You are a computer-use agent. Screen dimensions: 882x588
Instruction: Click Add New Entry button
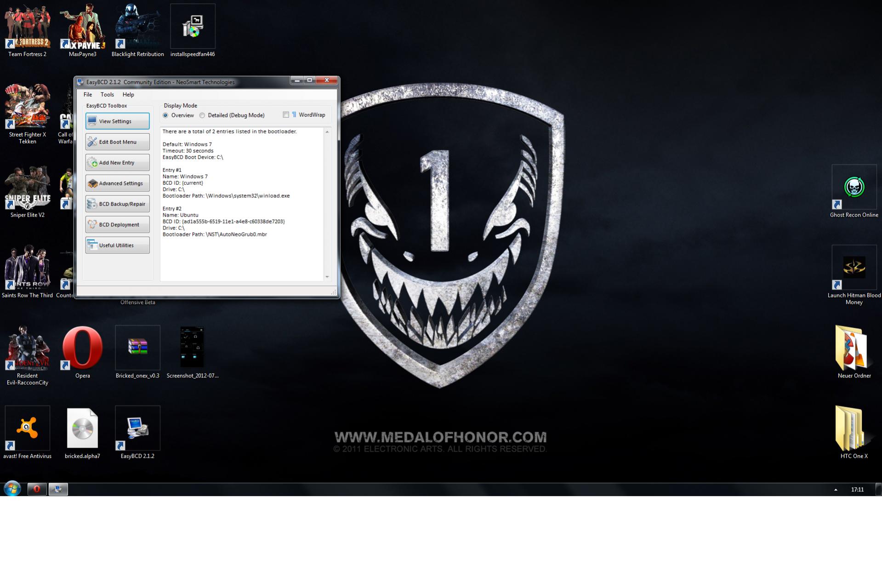[x=117, y=163]
